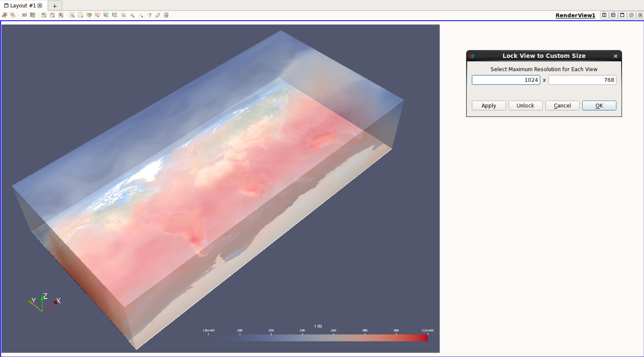The image size is (644, 357).
Task: Redo the camera change
Action: [13, 15]
